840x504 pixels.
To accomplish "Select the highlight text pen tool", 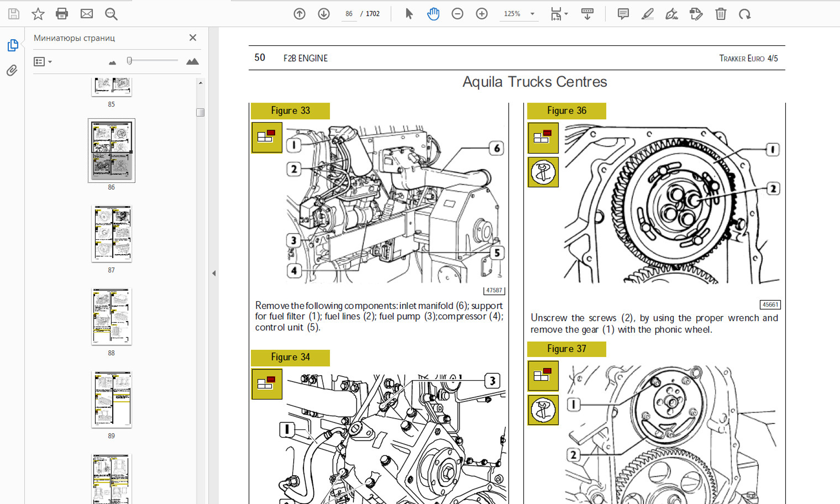I will pyautogui.click(x=647, y=14).
